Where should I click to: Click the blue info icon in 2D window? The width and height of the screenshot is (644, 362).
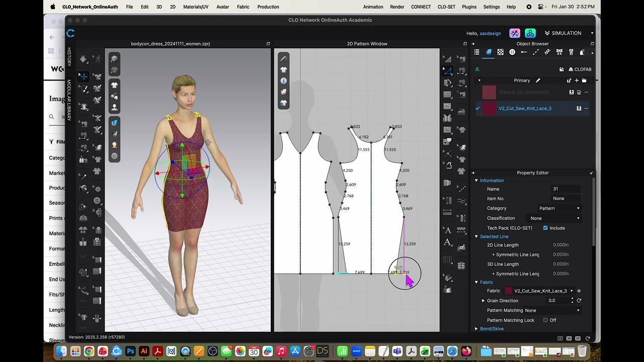[x=284, y=80]
